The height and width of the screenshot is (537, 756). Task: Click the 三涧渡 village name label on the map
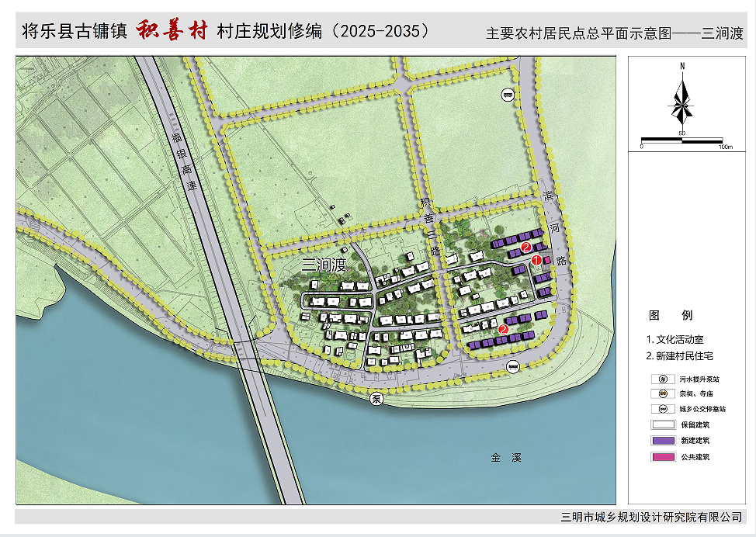[324, 265]
